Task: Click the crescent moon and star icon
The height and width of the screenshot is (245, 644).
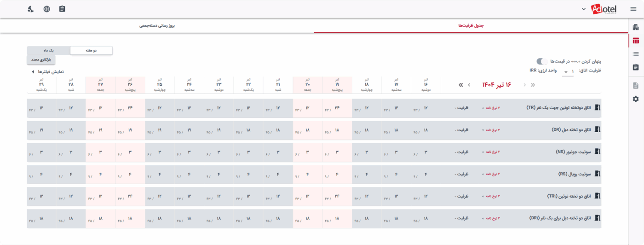Action: point(31,9)
